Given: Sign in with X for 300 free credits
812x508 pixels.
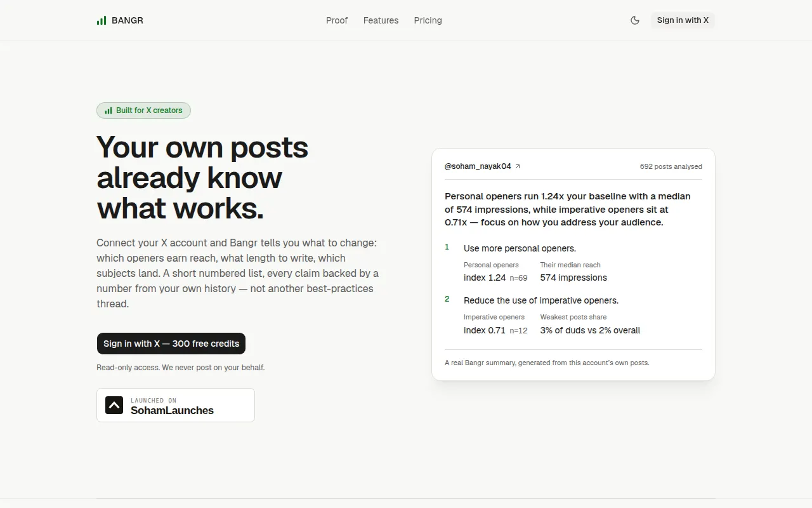Looking at the screenshot, I should tap(171, 344).
